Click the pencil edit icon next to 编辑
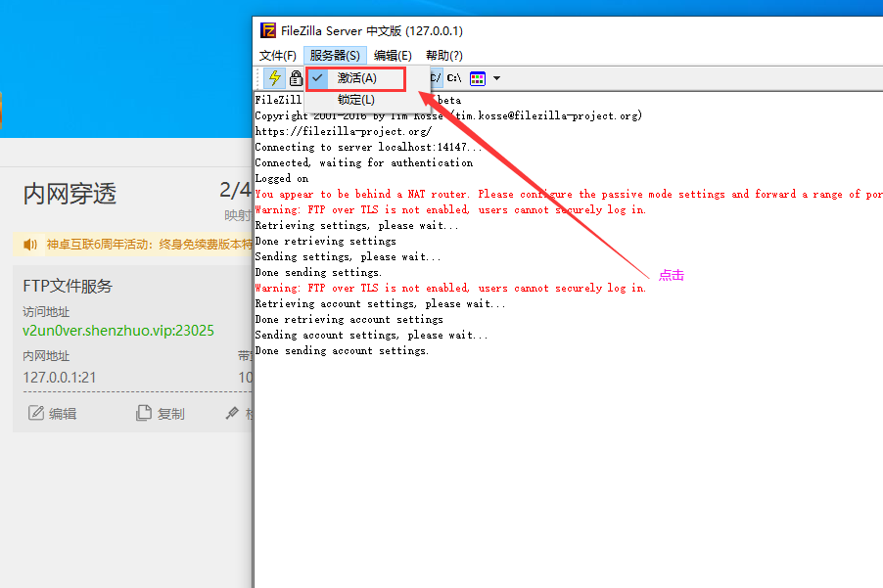 36,413
